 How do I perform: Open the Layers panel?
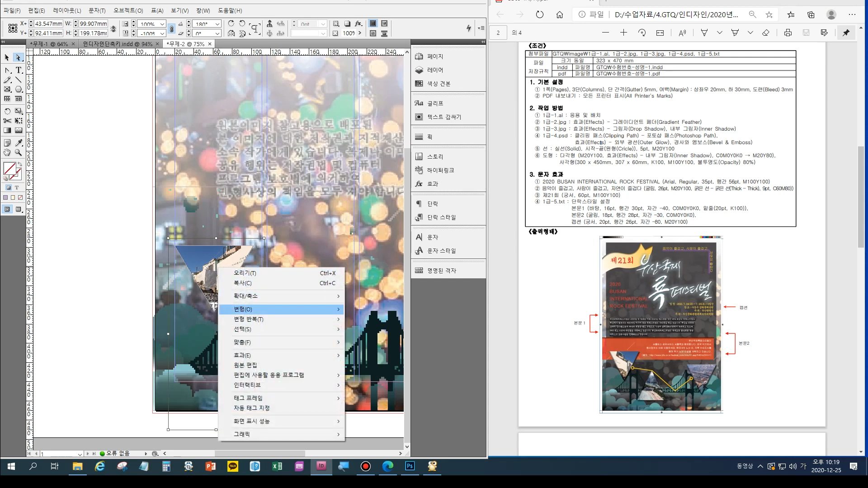(x=435, y=70)
